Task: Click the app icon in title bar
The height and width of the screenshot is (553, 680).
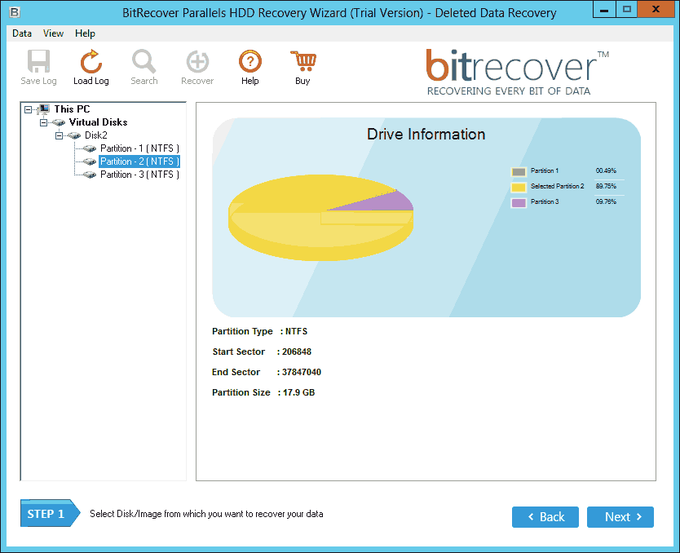Action: point(14,12)
